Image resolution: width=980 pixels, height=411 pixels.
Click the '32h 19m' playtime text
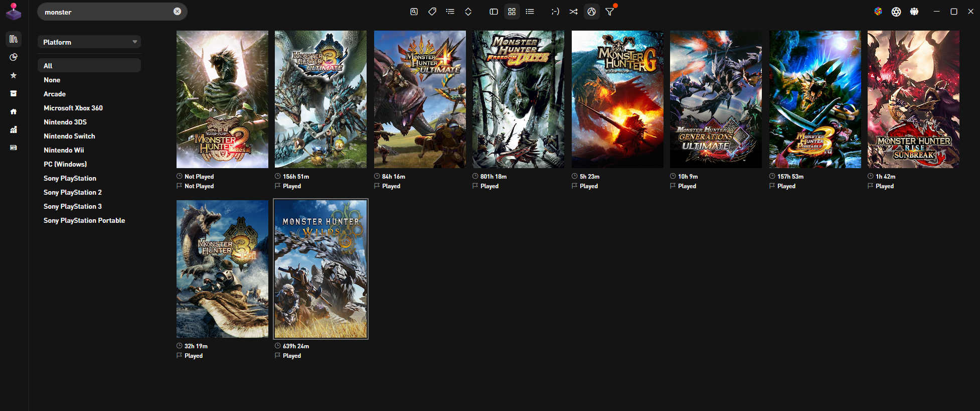[x=196, y=346]
